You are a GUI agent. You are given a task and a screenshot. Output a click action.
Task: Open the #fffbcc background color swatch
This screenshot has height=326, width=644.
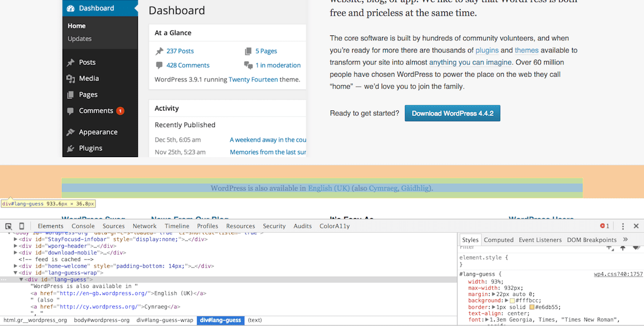click(513, 301)
